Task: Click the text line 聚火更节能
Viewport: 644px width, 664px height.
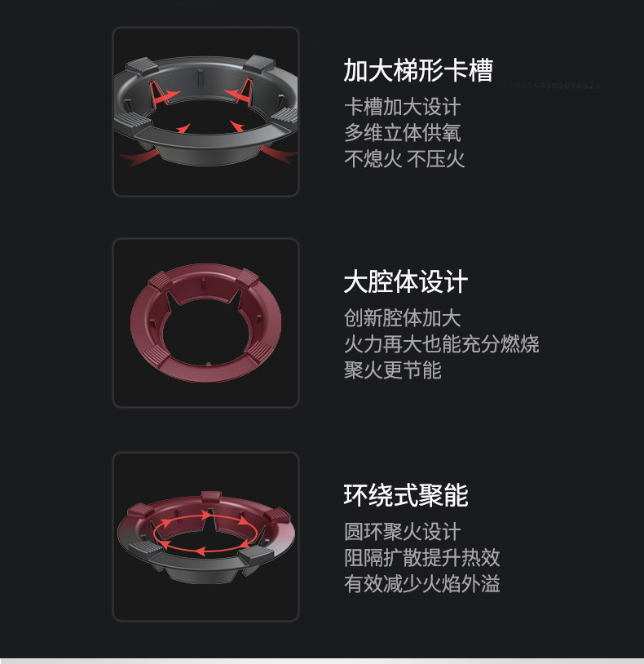Action: pos(393,370)
